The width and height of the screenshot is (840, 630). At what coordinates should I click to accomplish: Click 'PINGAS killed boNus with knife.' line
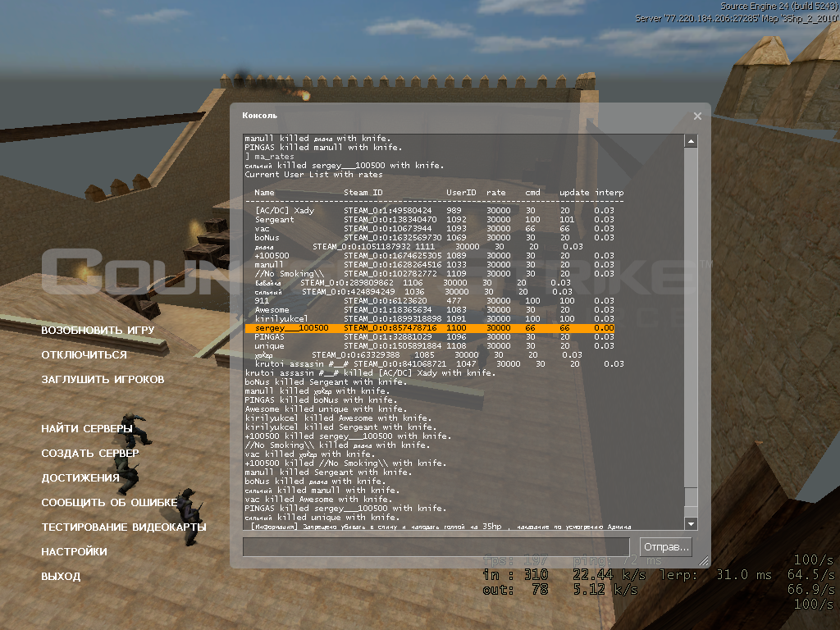point(321,400)
